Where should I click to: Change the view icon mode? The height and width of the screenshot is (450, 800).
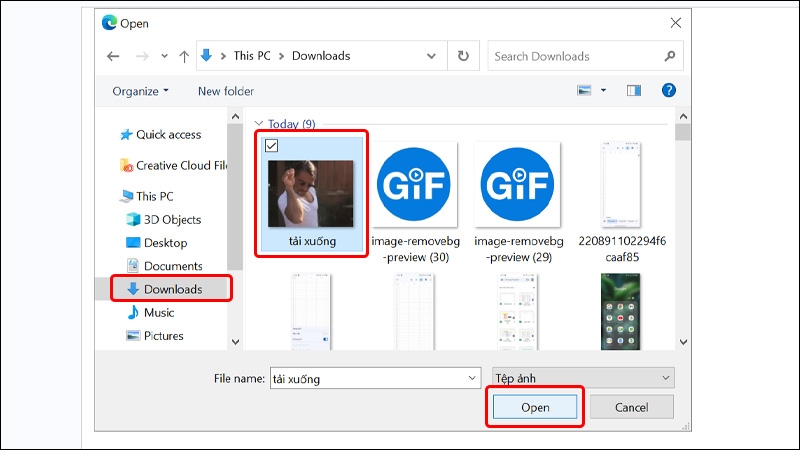(584, 91)
